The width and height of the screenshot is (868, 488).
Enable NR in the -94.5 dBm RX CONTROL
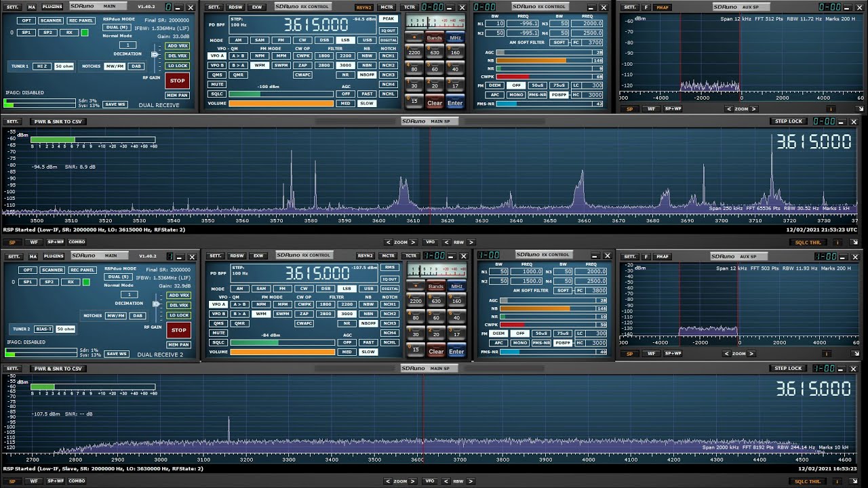coord(345,75)
